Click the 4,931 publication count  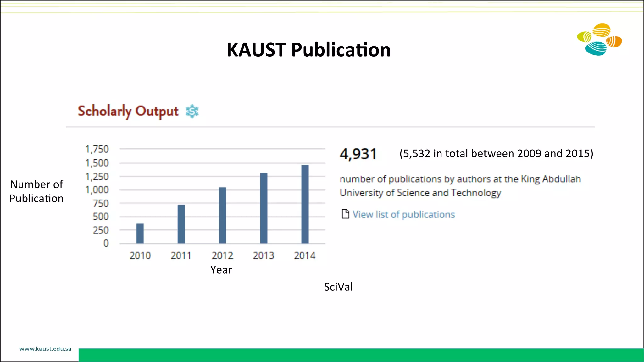pyautogui.click(x=358, y=154)
